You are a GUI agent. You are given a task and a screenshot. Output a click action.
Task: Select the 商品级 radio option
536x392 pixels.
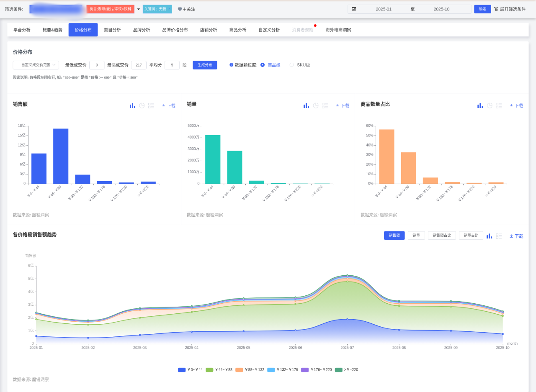click(263, 65)
